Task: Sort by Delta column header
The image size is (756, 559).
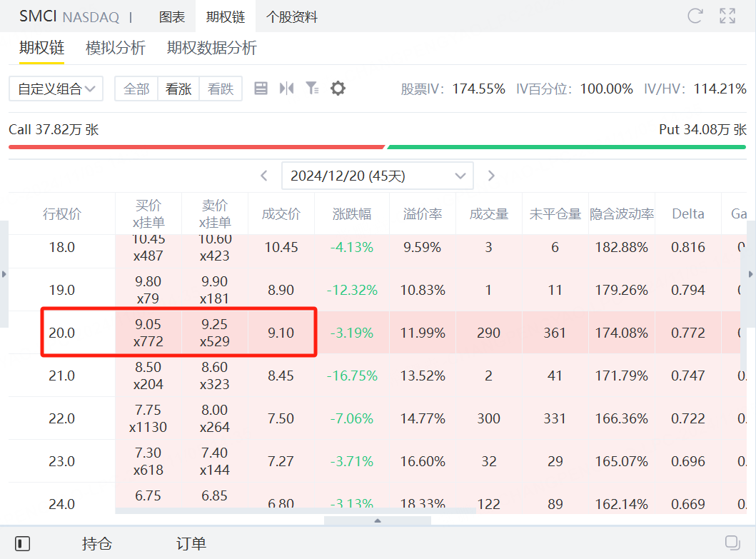Action: click(x=688, y=213)
